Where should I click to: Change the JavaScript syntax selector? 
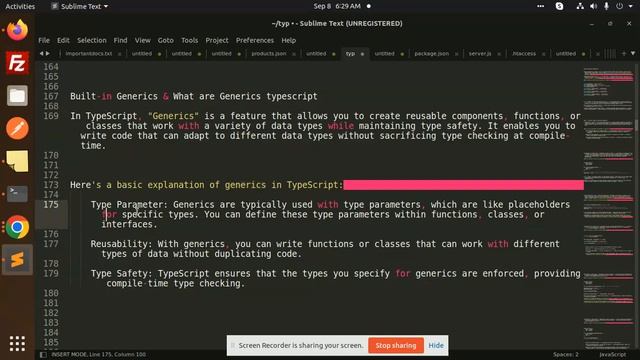pyautogui.click(x=613, y=355)
